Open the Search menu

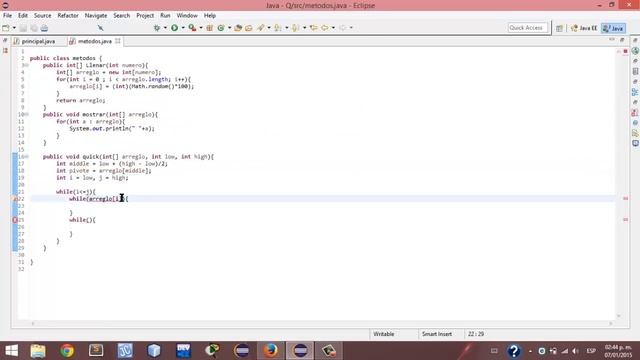coord(122,16)
